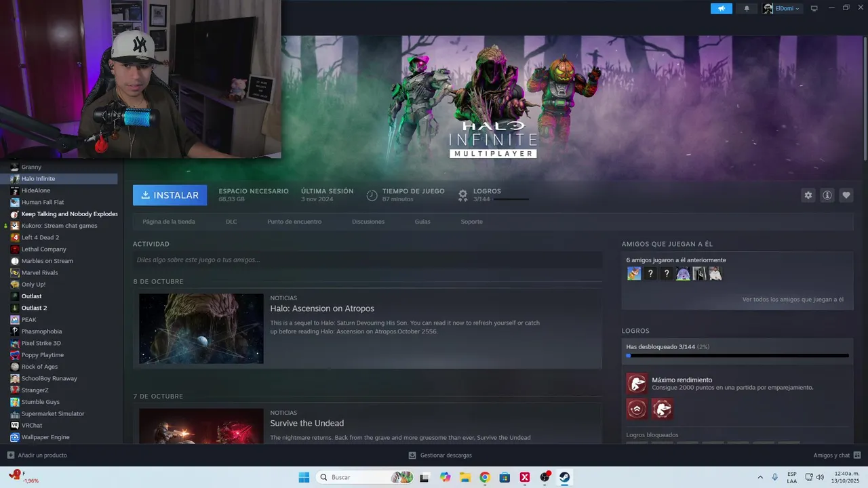Select StrangerZ in the library
Image resolution: width=868 pixels, height=488 pixels.
(x=35, y=390)
